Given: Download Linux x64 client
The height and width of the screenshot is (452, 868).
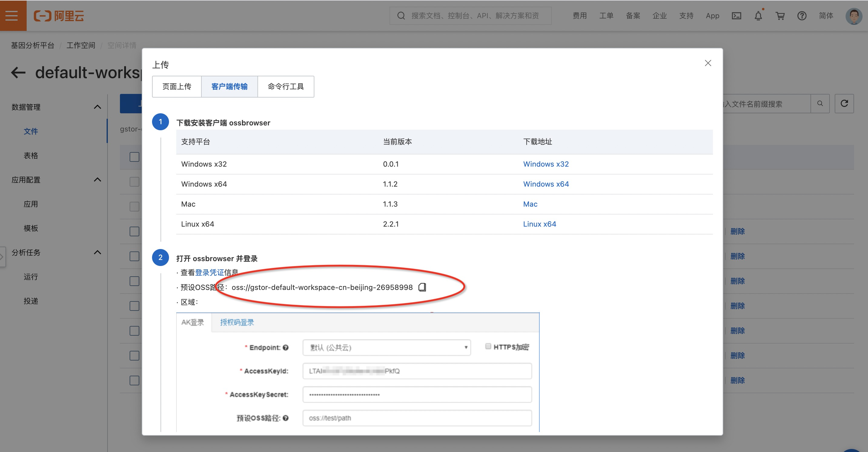Looking at the screenshot, I should point(539,224).
